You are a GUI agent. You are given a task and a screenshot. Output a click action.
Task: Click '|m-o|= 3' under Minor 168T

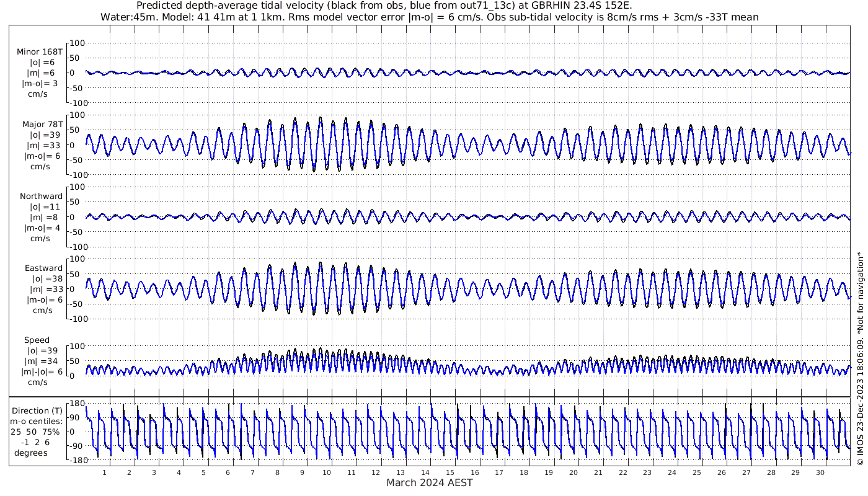[40, 84]
